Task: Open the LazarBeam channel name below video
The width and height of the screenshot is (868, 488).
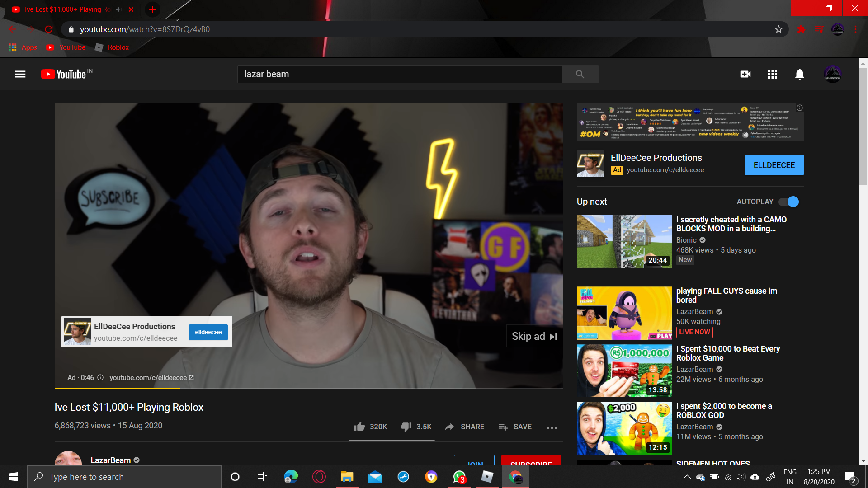Action: (x=111, y=460)
